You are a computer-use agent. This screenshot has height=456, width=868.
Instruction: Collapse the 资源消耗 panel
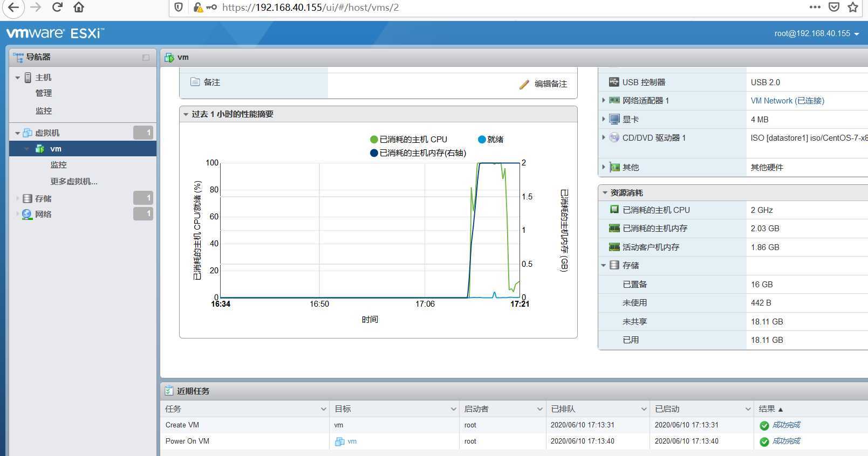coord(605,192)
